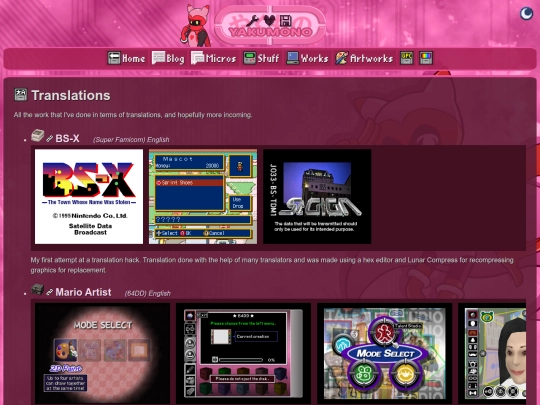Open the BS-X project title

(x=68, y=138)
